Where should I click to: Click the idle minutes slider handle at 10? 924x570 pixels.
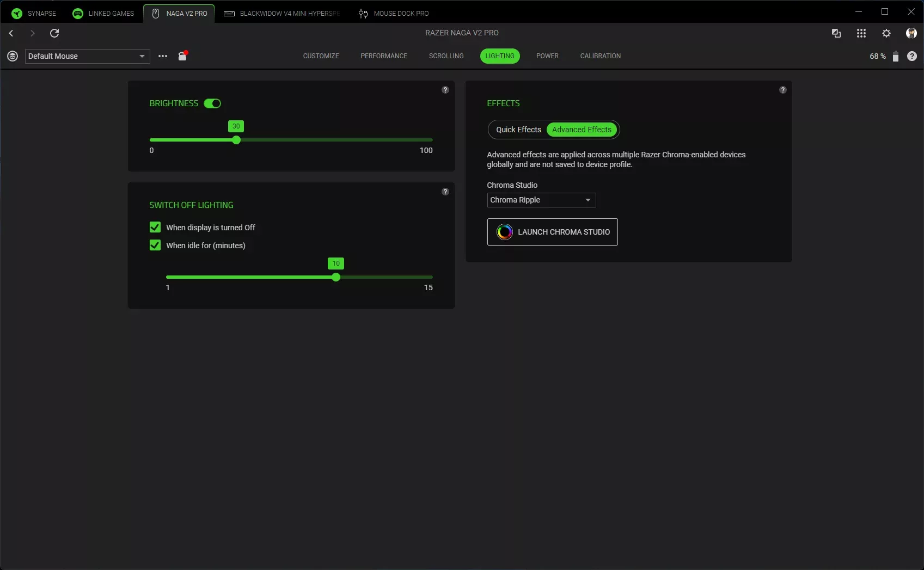336,277
